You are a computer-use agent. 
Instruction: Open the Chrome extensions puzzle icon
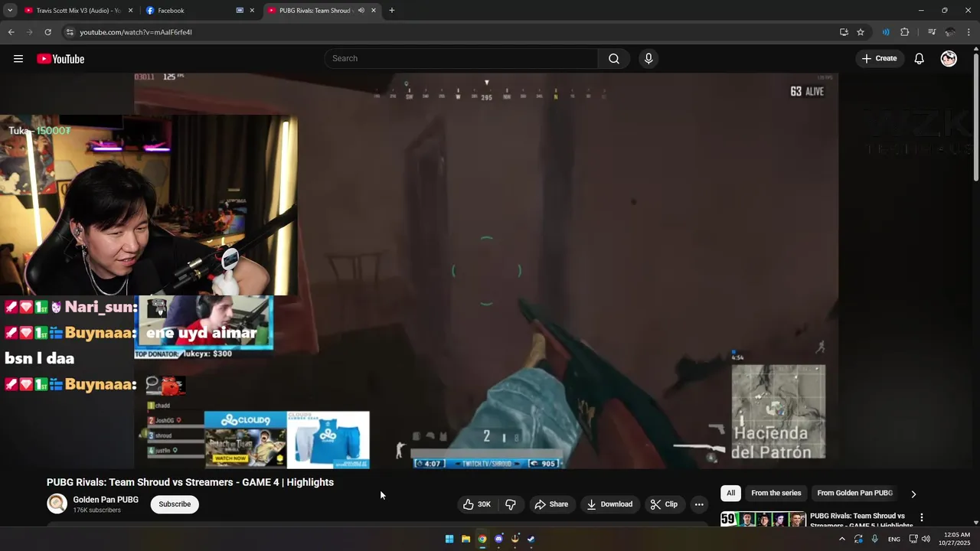tap(905, 32)
